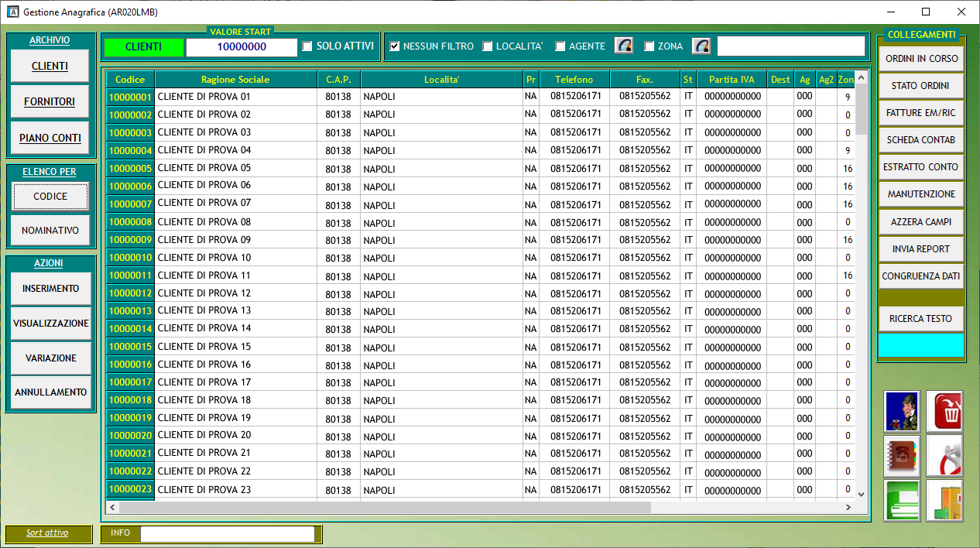980x548 pixels.
Task: Maximize the Gestione Anagrafica window
Action: pyautogui.click(x=926, y=12)
